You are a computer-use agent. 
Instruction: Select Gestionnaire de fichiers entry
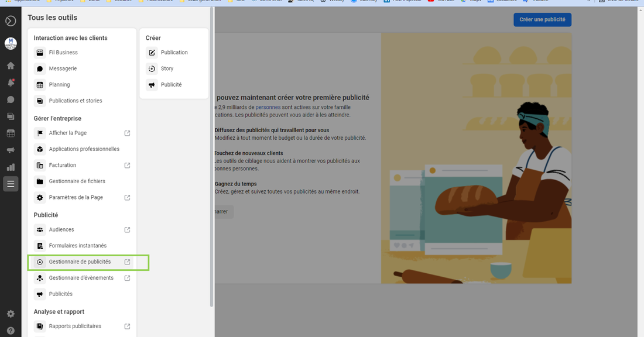click(82, 181)
